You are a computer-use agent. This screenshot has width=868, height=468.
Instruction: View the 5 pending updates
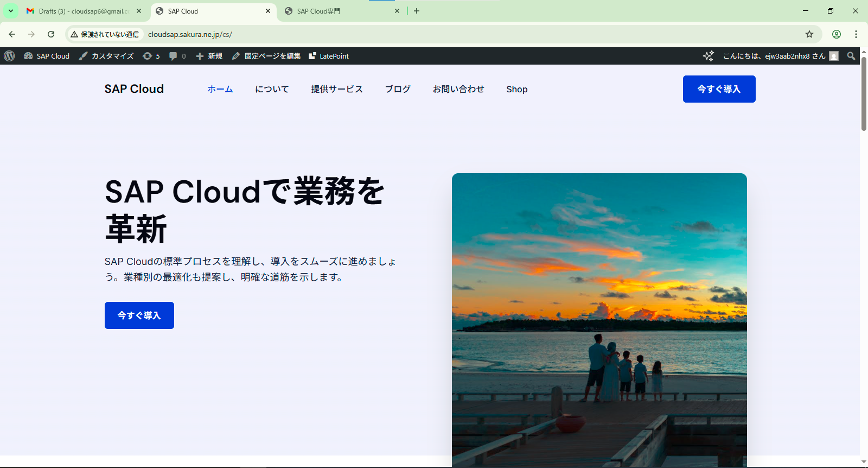tap(151, 56)
